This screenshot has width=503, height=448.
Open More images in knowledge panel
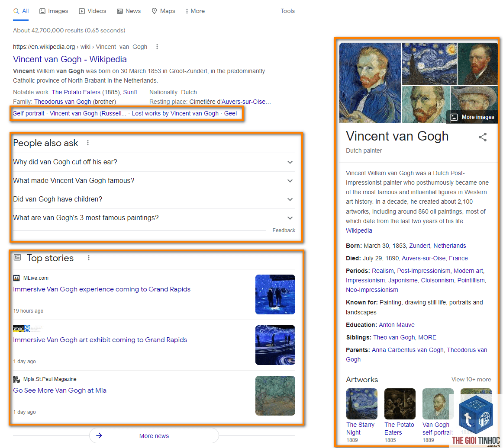(473, 117)
